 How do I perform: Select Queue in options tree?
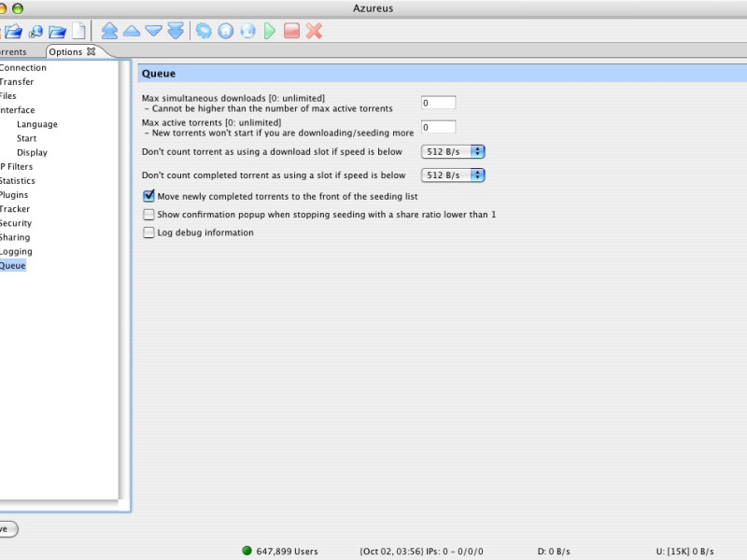(x=13, y=266)
